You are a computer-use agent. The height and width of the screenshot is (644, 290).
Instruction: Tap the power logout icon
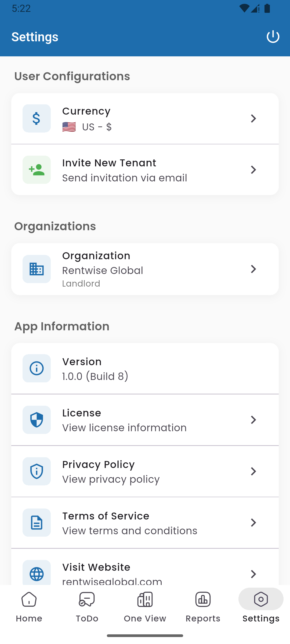click(273, 36)
